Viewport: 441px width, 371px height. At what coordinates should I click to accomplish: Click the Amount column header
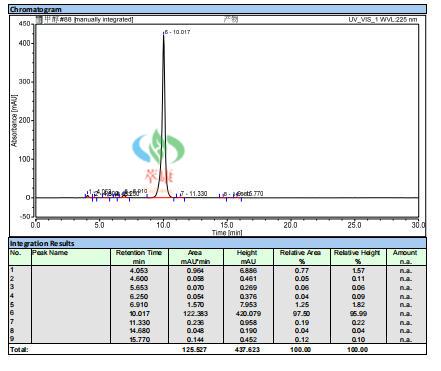pyautogui.click(x=406, y=257)
